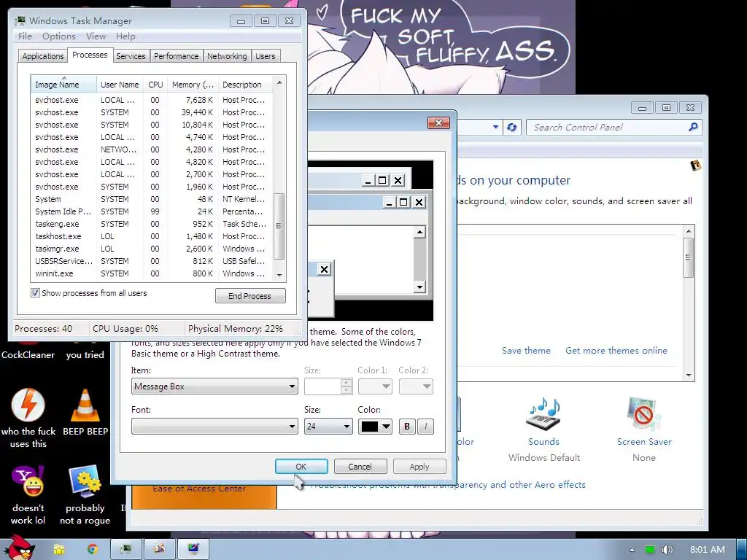Select the USBSRService process row
This screenshot has height=560, width=747.
(152, 261)
